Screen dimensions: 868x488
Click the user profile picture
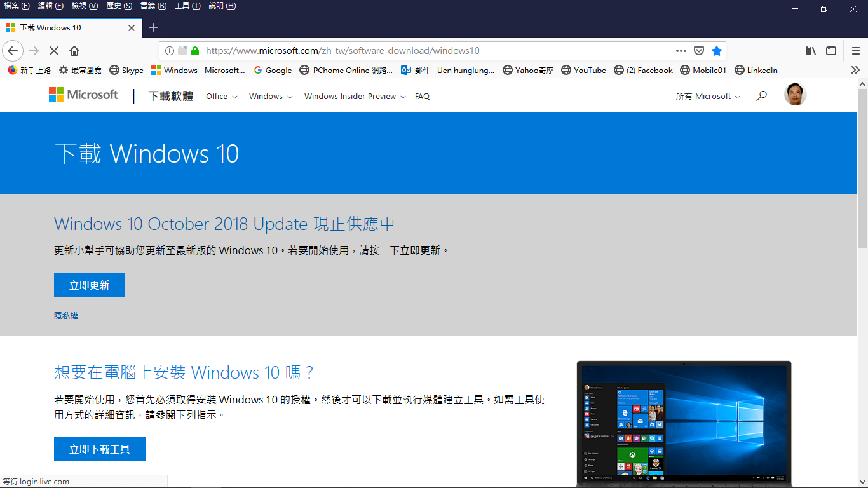point(795,94)
